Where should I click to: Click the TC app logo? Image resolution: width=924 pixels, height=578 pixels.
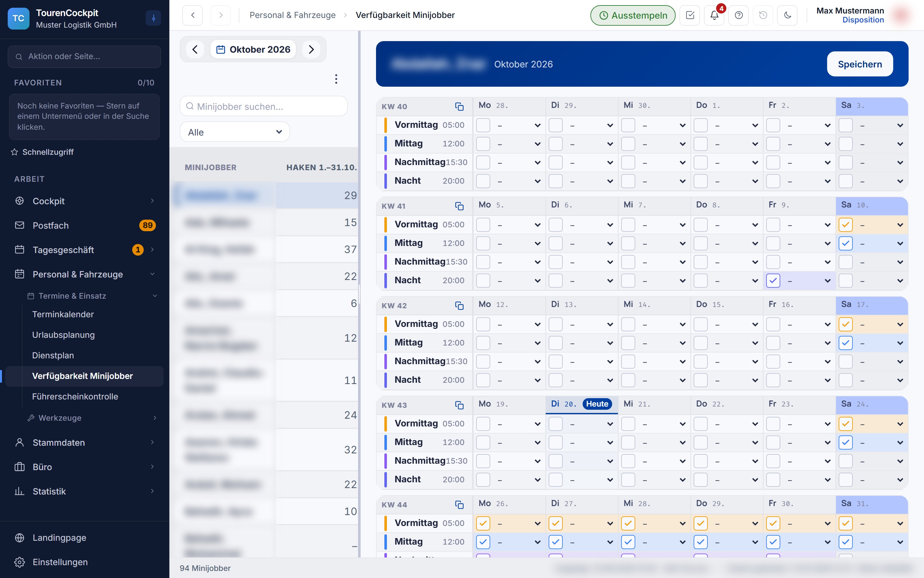click(18, 18)
